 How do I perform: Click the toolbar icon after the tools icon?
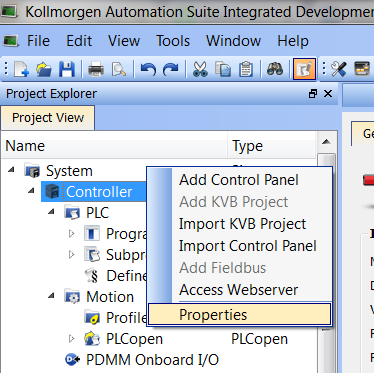point(362,69)
